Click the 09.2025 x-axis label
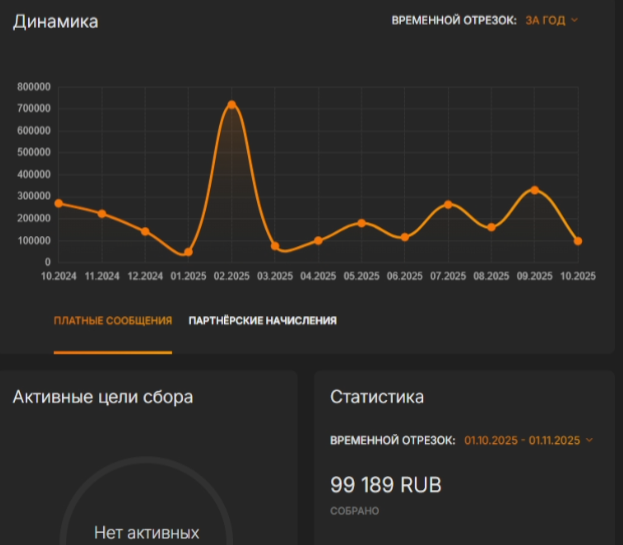This screenshot has height=545, width=623. point(534,276)
